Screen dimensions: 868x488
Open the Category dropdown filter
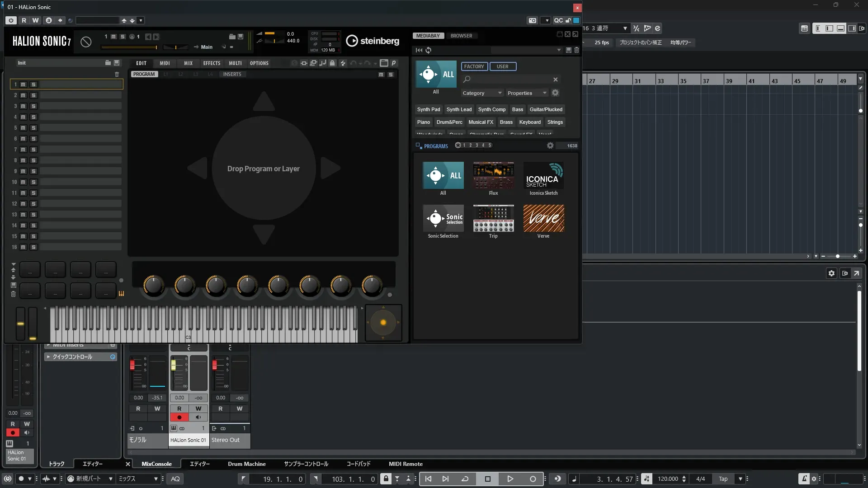coord(481,93)
